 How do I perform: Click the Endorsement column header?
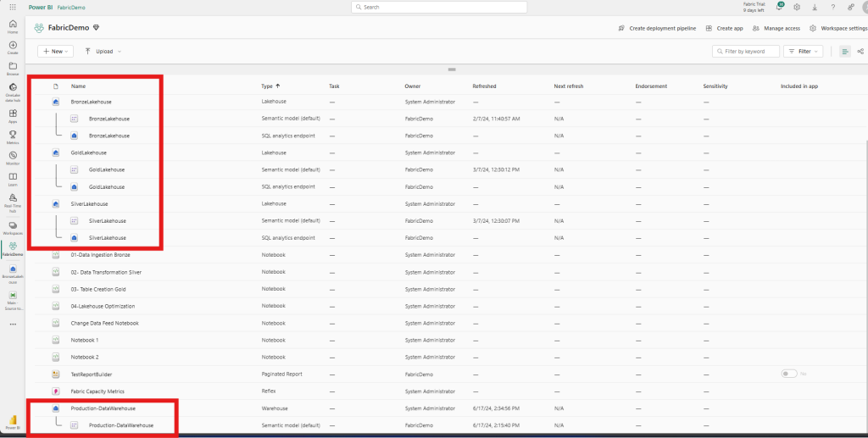(652, 86)
